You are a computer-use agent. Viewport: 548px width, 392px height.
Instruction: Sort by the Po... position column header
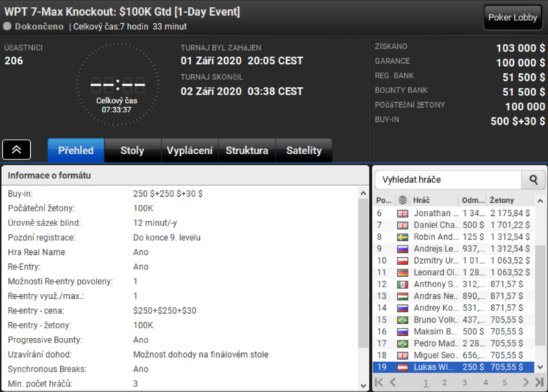tap(384, 200)
